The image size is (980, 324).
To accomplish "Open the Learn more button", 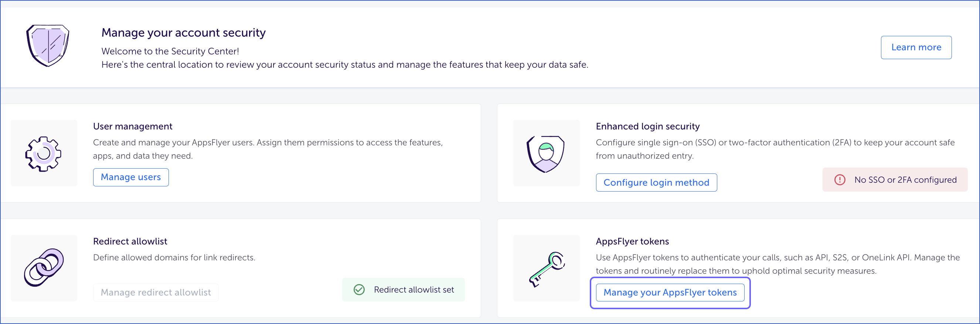I will pyautogui.click(x=916, y=48).
